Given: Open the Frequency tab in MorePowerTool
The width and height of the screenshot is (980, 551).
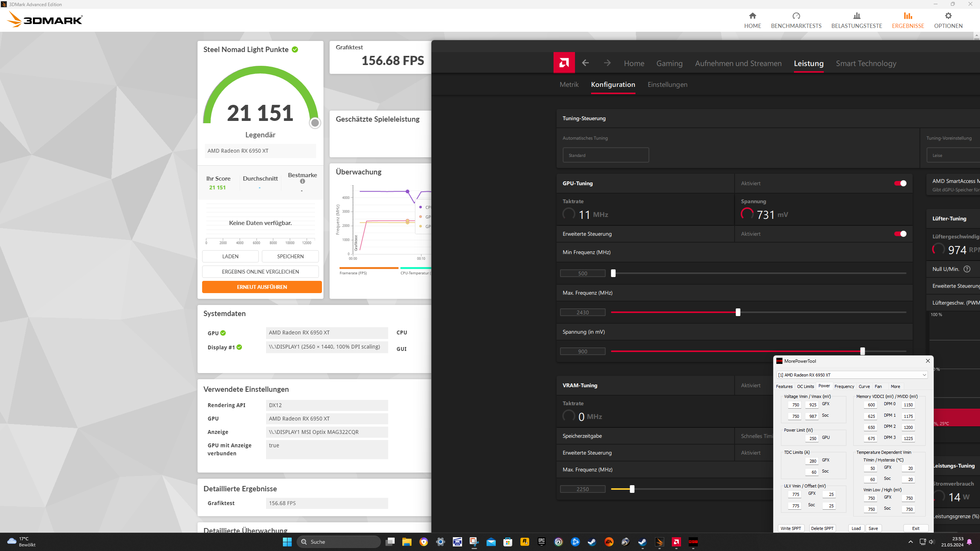Looking at the screenshot, I should pyautogui.click(x=844, y=386).
